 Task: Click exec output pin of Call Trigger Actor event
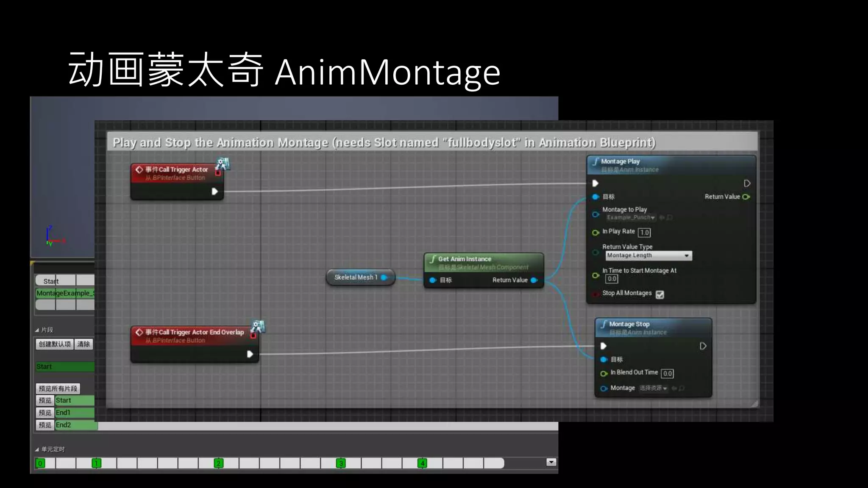pos(214,191)
